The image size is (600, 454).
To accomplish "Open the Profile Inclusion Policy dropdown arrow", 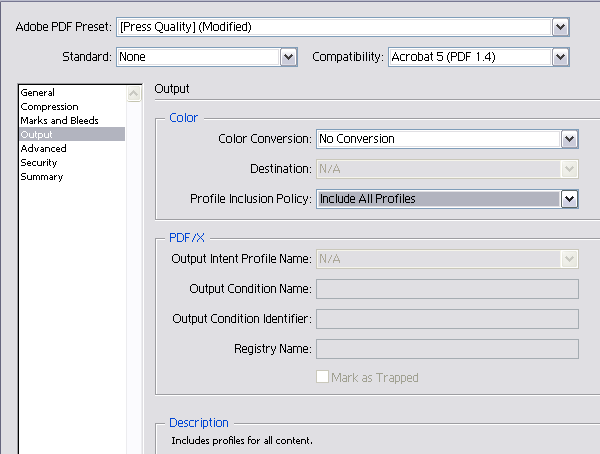I will click(569, 199).
